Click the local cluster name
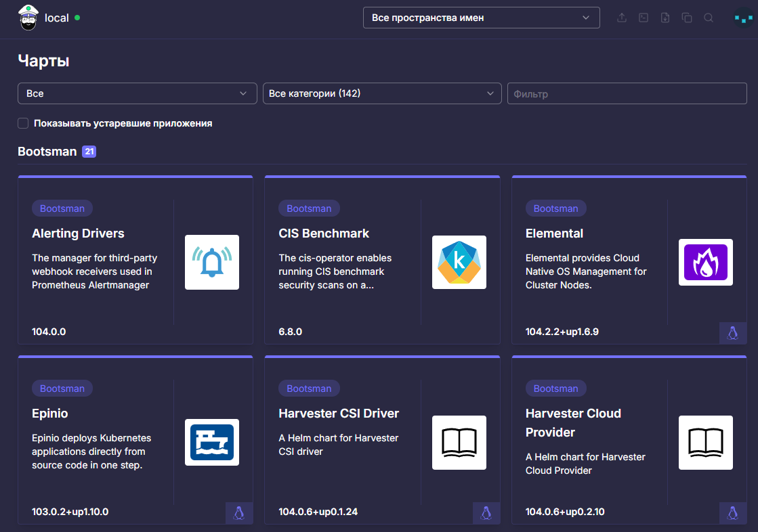Image resolution: width=758 pixels, height=532 pixels. click(56, 18)
